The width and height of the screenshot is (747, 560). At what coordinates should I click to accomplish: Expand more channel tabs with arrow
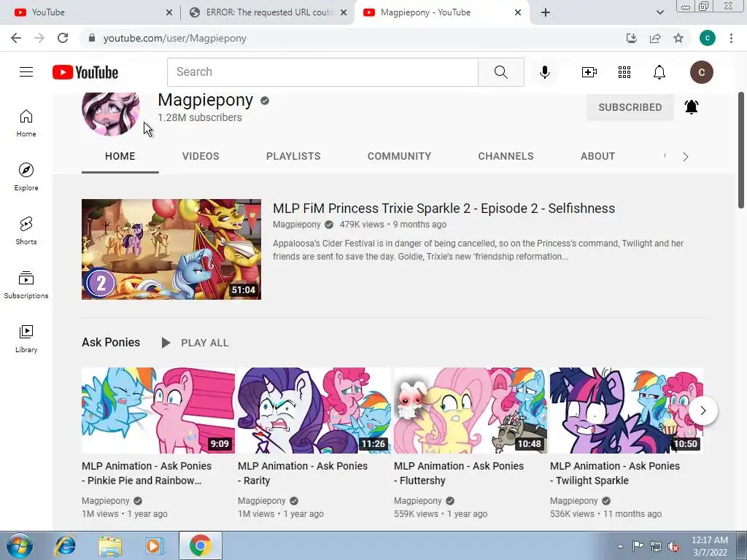pyautogui.click(x=686, y=157)
